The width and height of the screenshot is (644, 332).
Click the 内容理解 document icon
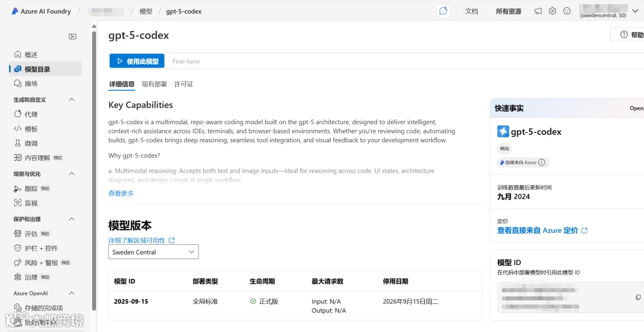pos(18,157)
